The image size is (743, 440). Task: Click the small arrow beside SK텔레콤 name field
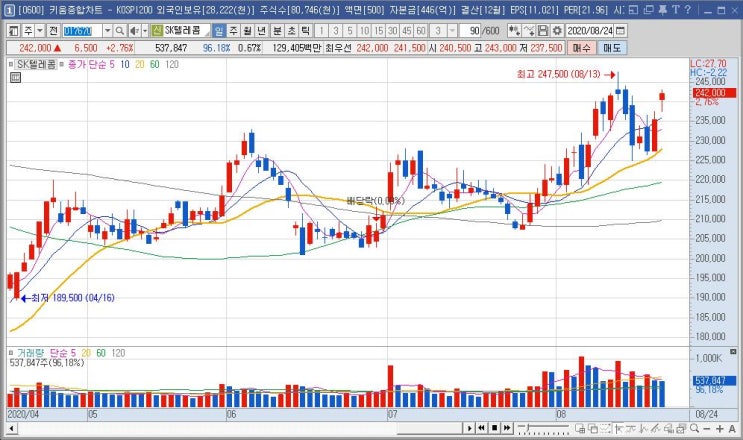(208, 33)
